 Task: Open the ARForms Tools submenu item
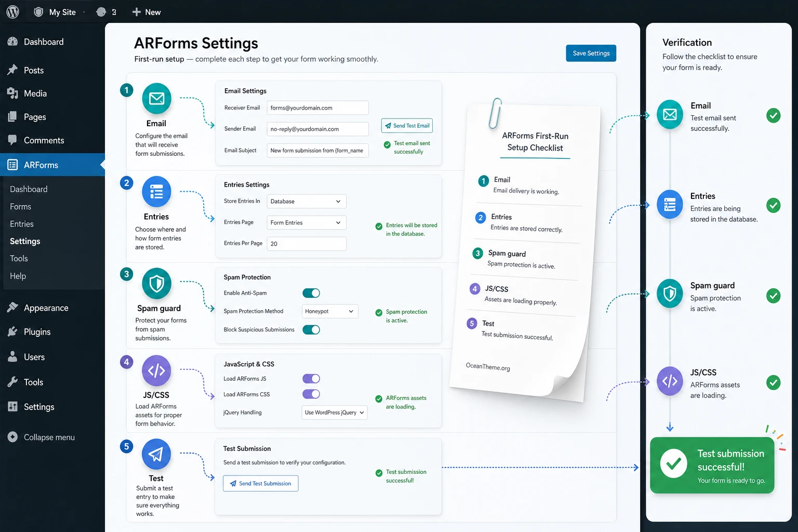(x=19, y=258)
